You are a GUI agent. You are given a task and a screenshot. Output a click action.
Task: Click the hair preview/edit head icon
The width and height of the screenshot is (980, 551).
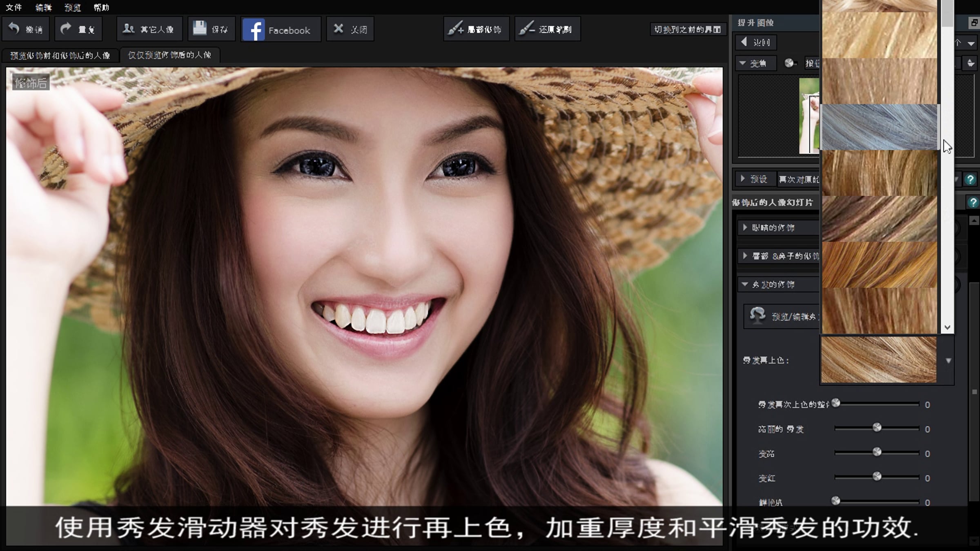pyautogui.click(x=757, y=315)
